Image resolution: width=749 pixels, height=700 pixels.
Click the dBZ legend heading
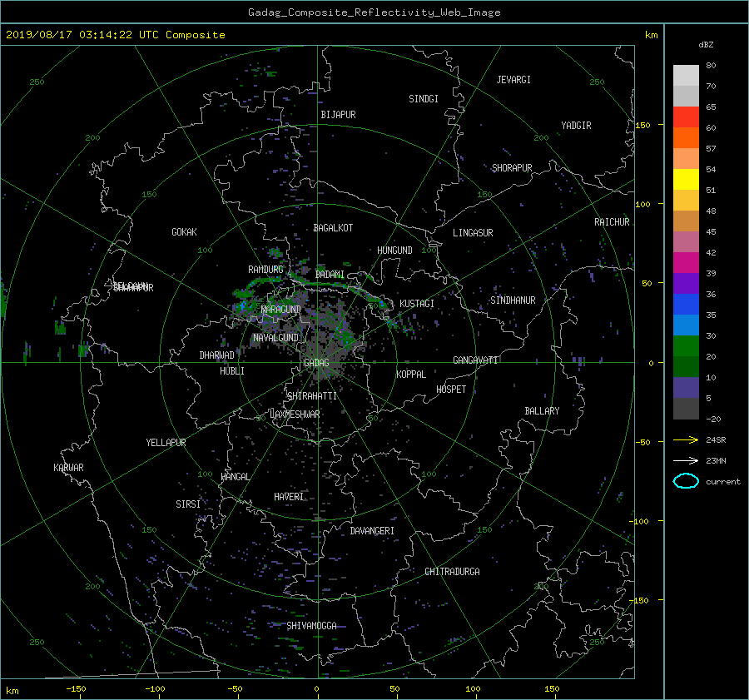[x=706, y=45]
